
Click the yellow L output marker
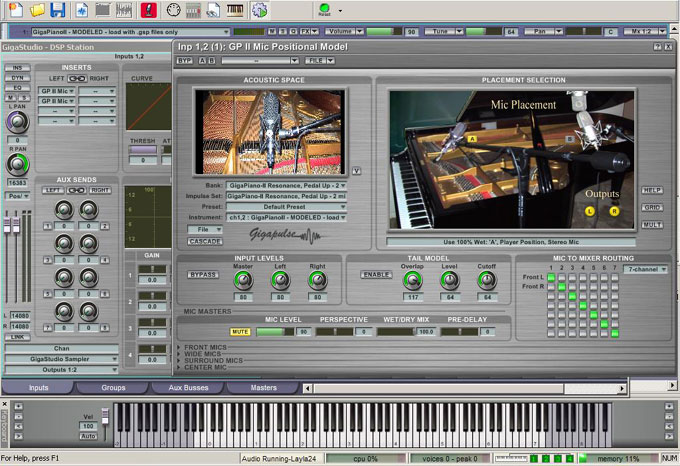pyautogui.click(x=590, y=211)
